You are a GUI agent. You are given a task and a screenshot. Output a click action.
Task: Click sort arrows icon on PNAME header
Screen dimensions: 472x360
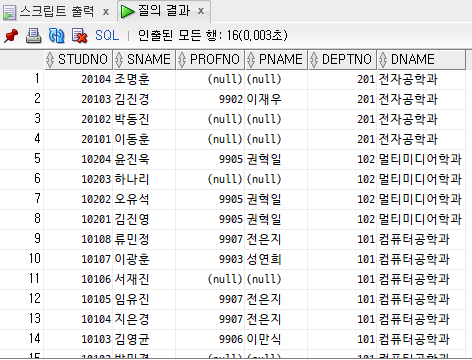point(251,60)
